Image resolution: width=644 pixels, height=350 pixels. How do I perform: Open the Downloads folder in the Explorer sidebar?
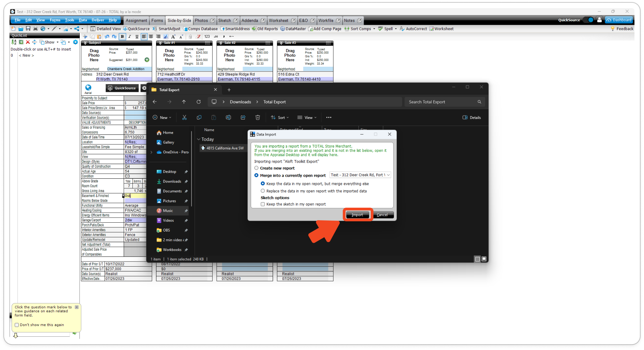172,181
